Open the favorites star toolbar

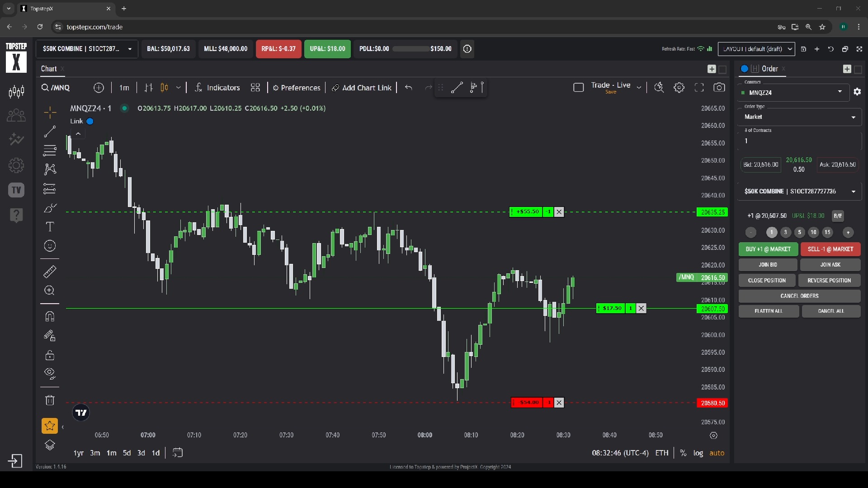tap(50, 426)
